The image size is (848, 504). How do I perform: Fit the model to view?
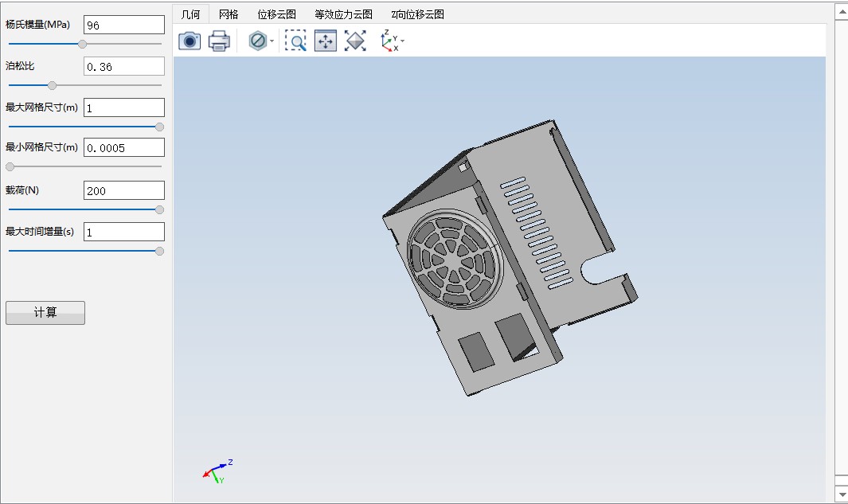pos(355,41)
